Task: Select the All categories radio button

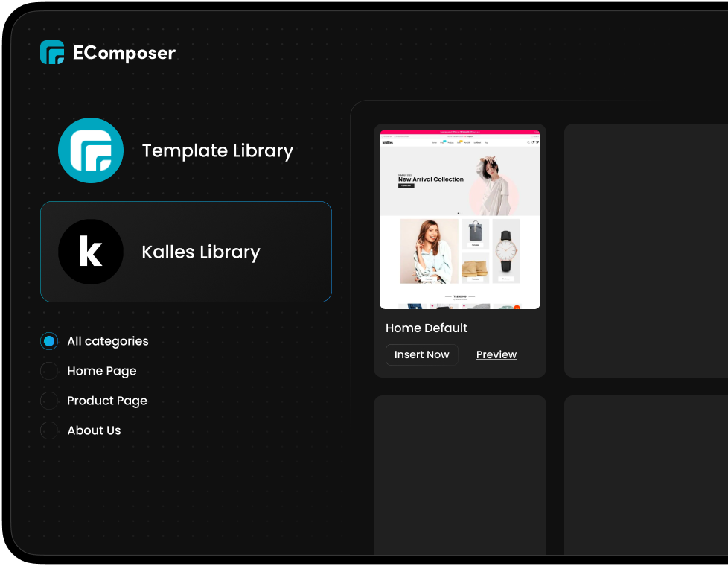Action: 49,341
